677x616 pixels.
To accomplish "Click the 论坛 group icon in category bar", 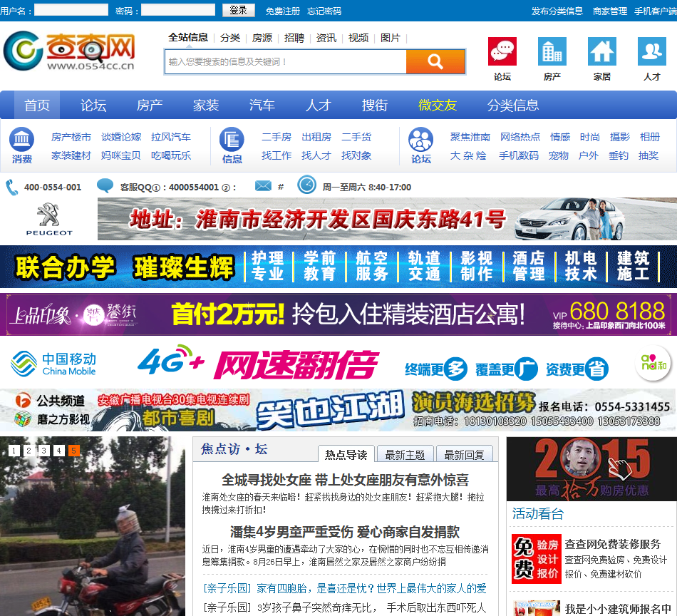I will (x=420, y=139).
